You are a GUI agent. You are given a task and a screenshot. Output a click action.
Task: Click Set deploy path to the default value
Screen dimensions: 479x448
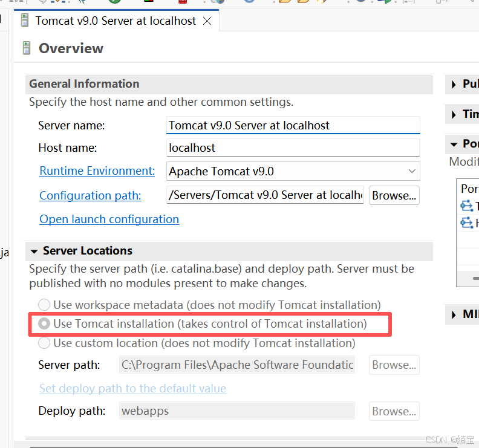click(x=133, y=389)
